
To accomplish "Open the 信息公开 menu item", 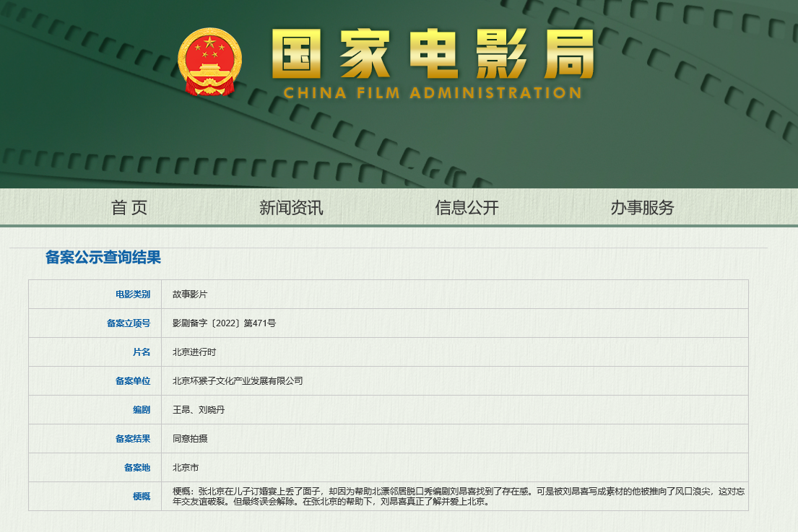I will pos(467,207).
